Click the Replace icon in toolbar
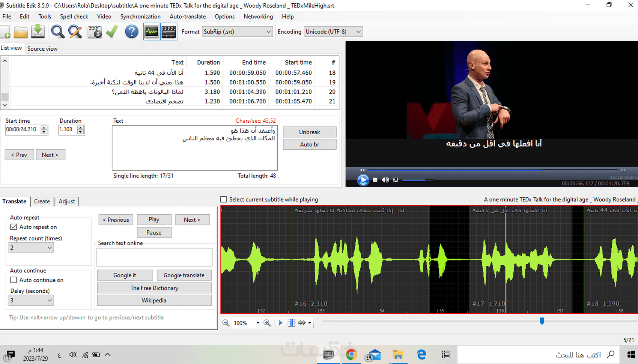 [75, 32]
